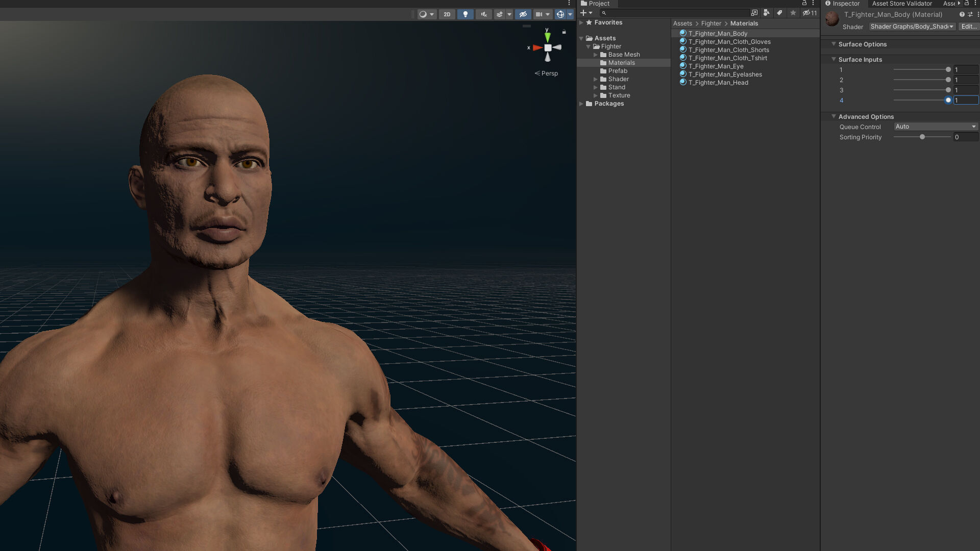Select the Materials folder in tree
The height and width of the screenshot is (551, 980).
624,63
